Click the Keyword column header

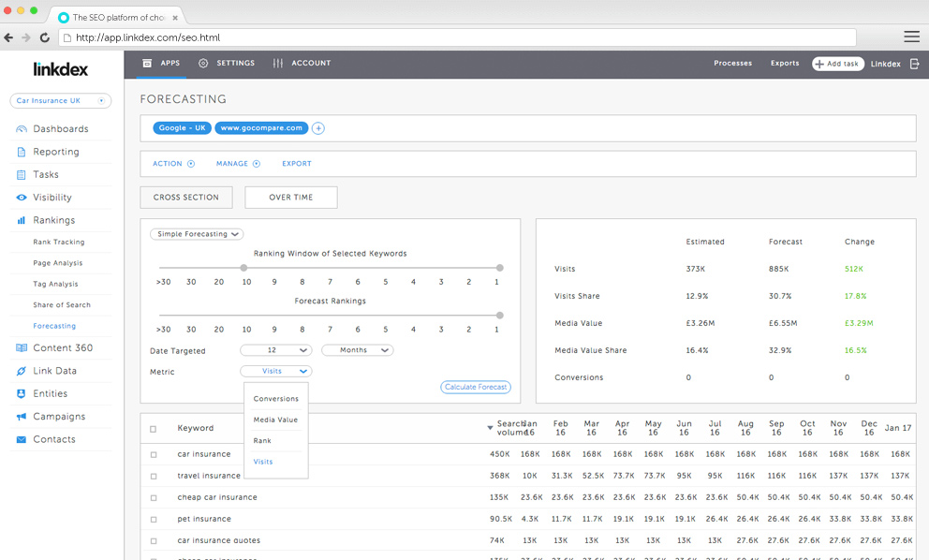tap(196, 428)
